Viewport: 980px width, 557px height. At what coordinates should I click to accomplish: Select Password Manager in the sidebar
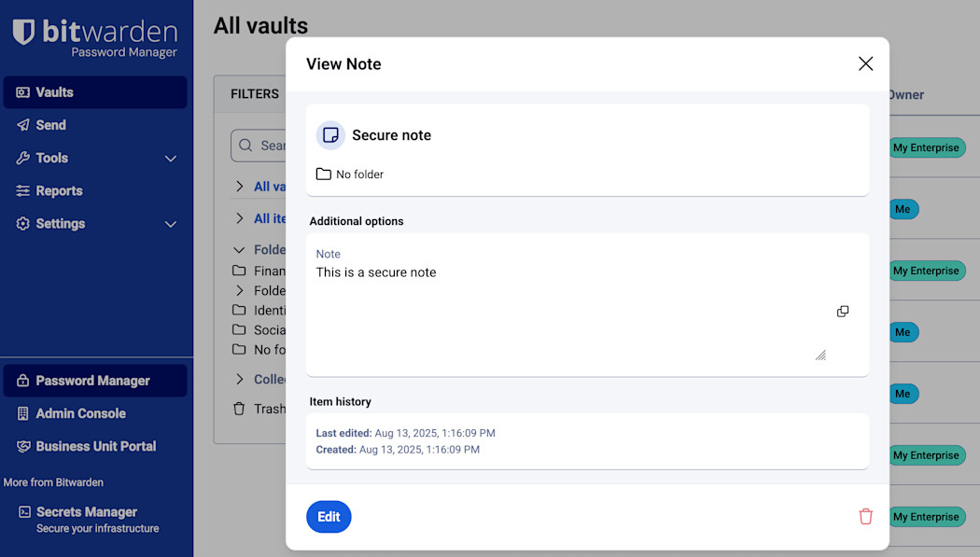(x=92, y=381)
